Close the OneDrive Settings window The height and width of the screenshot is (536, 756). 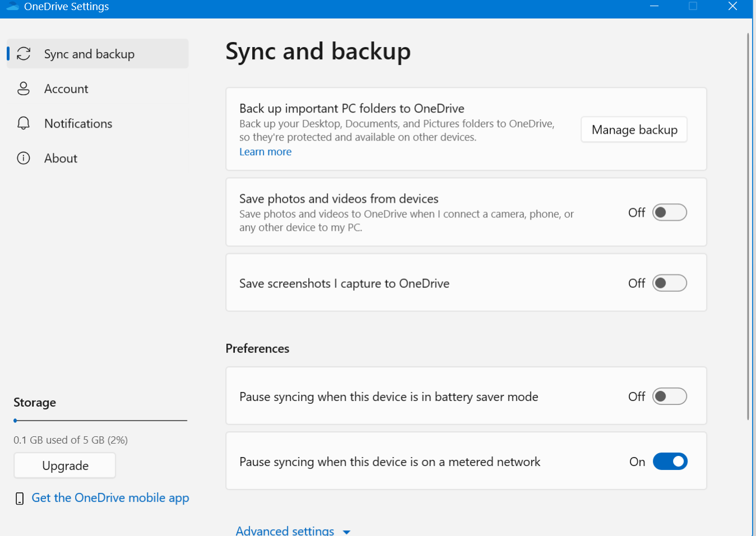732,6
